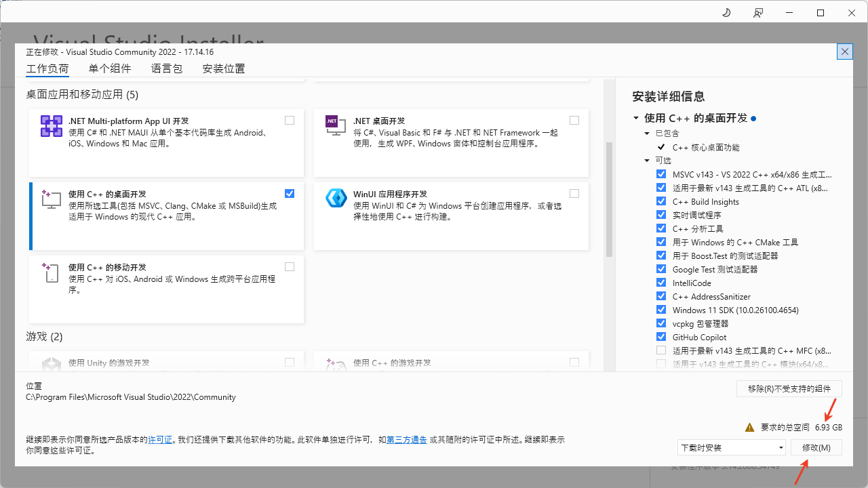The height and width of the screenshot is (488, 868).
Task: Click the 使用 C++ 的移动开发 workload card title
Action: pos(107,267)
